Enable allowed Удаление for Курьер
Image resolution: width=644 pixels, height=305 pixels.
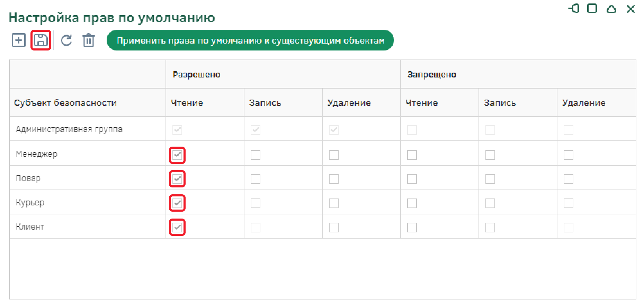coord(334,203)
